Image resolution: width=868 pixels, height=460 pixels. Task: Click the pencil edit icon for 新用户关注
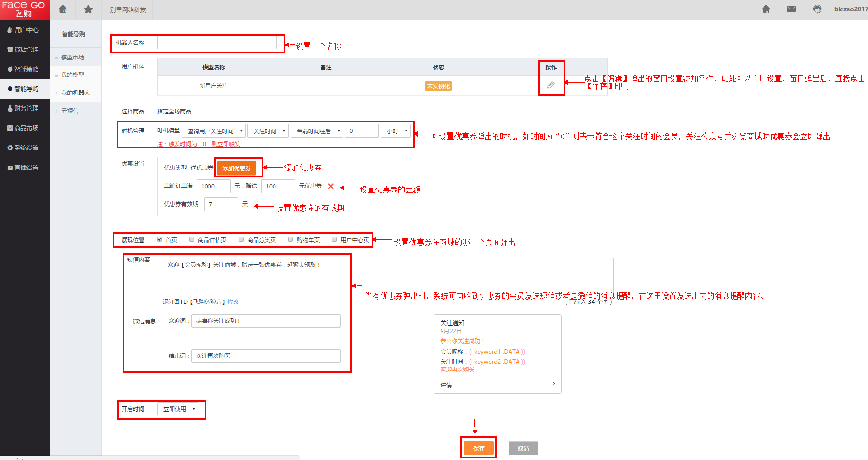[551, 85]
